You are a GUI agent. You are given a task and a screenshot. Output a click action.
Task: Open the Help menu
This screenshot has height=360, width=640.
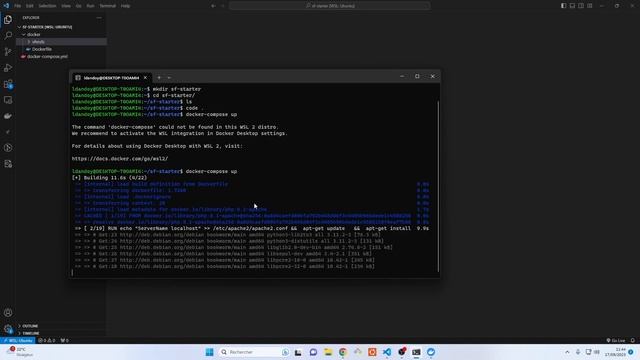125,6
